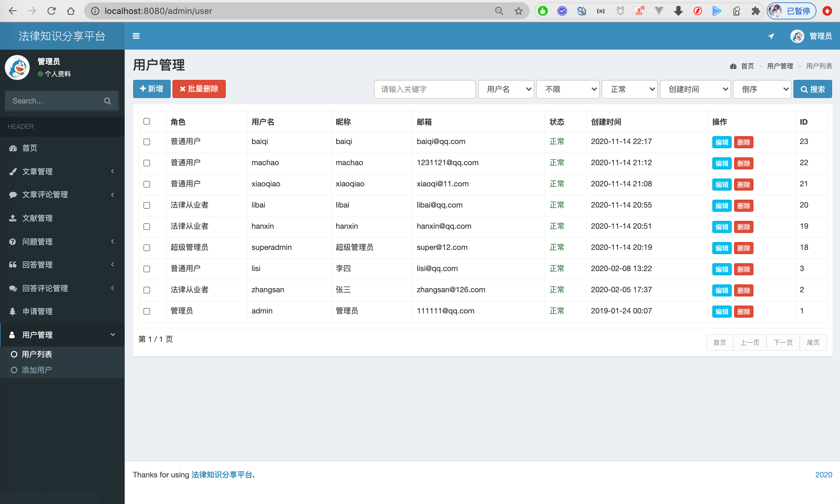Click 编辑 button for user libai
This screenshot has height=504, width=840.
click(x=721, y=206)
